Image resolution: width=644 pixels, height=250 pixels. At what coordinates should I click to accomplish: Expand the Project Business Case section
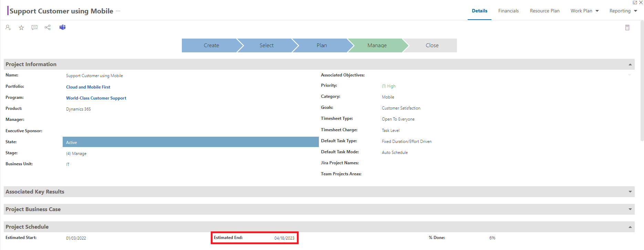tap(630, 209)
